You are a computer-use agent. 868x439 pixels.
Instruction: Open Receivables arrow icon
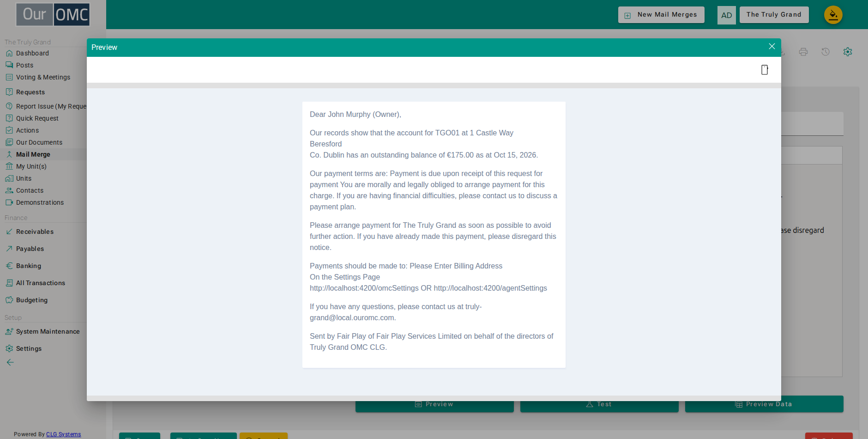(x=9, y=232)
